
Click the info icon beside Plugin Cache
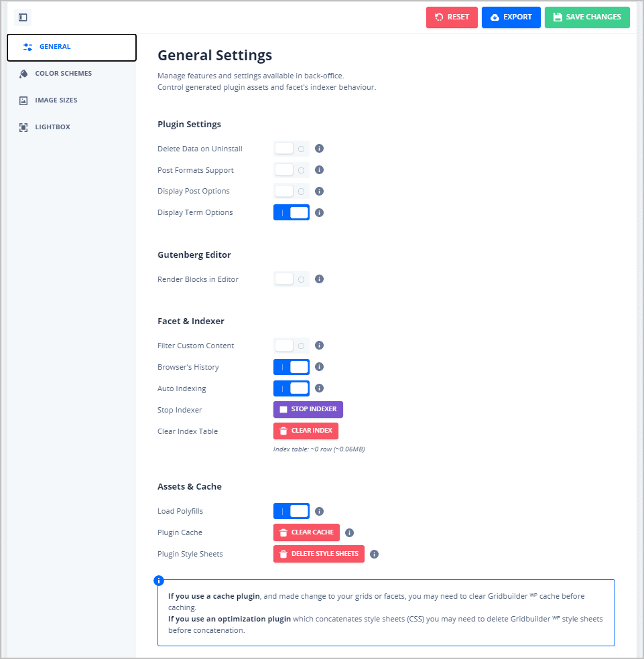coord(349,532)
